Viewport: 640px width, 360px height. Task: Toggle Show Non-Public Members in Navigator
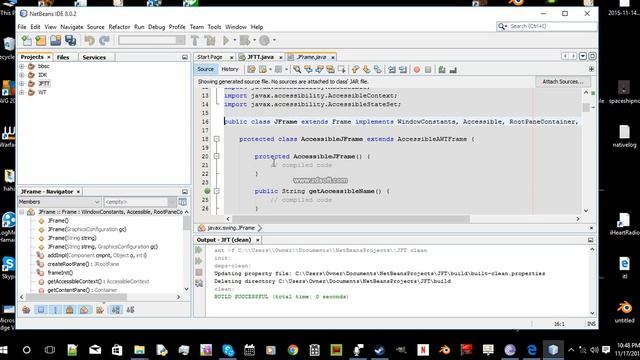click(x=69, y=310)
